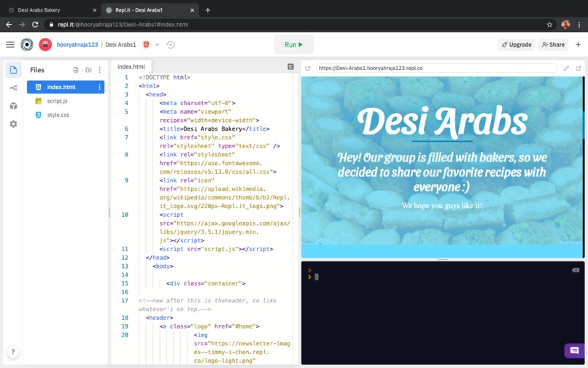Switch to Desi Arabs Bakery browser tab
Viewport: 588px width, 368px height.
pos(51,10)
